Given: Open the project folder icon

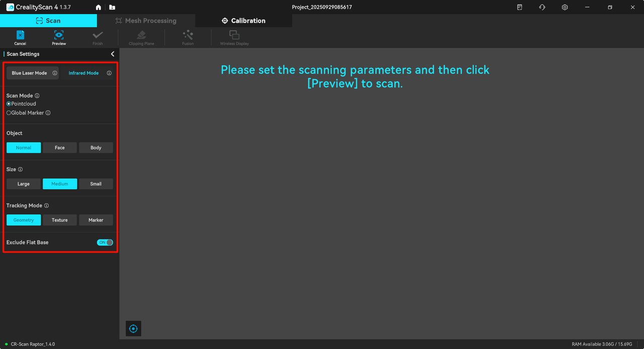Looking at the screenshot, I should [x=112, y=7].
